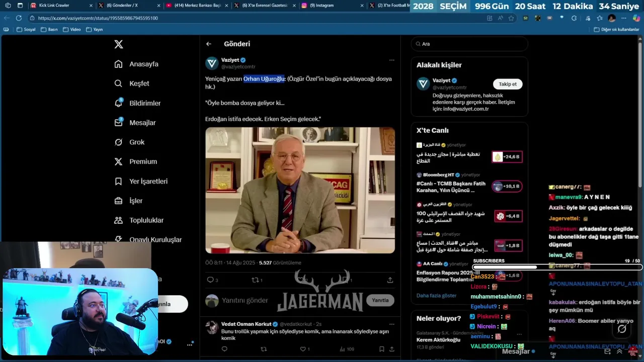Image resolution: width=644 pixels, height=362 pixels.
Task: Reply icon on the Vaziyet post
Action: (x=210, y=280)
